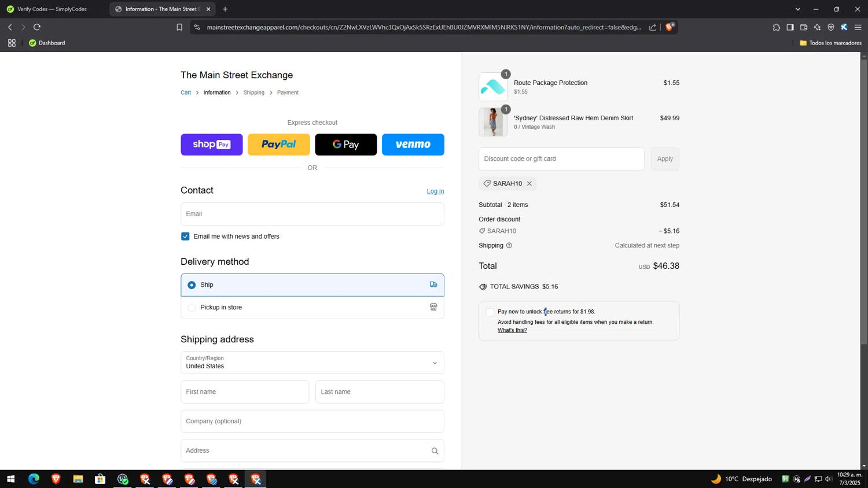Open the Dashboard bookmark
Viewport: 868px width, 488px height.
tap(47, 43)
